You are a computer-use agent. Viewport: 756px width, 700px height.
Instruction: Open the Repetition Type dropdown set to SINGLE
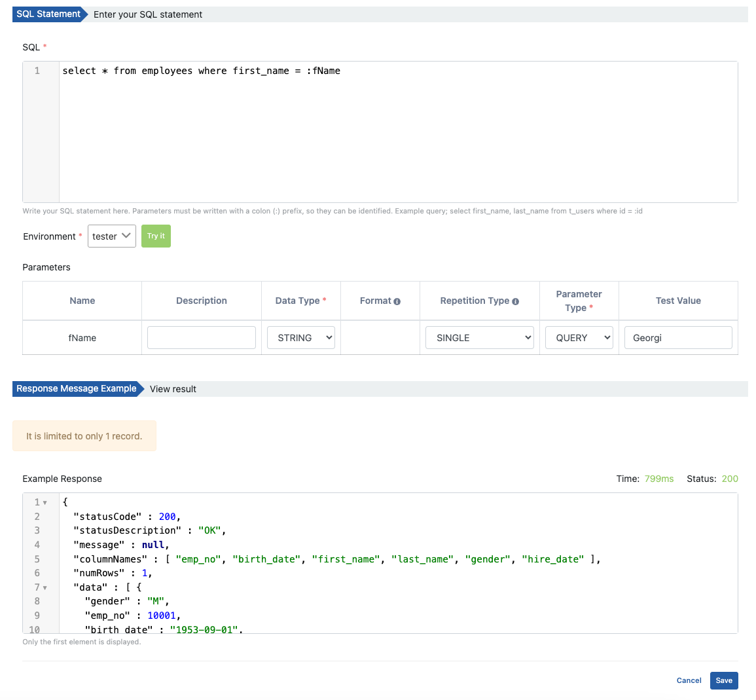tap(479, 337)
